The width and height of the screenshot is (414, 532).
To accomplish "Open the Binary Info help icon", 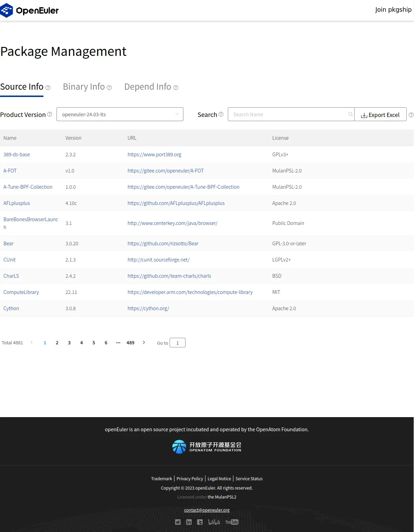I will tap(109, 88).
